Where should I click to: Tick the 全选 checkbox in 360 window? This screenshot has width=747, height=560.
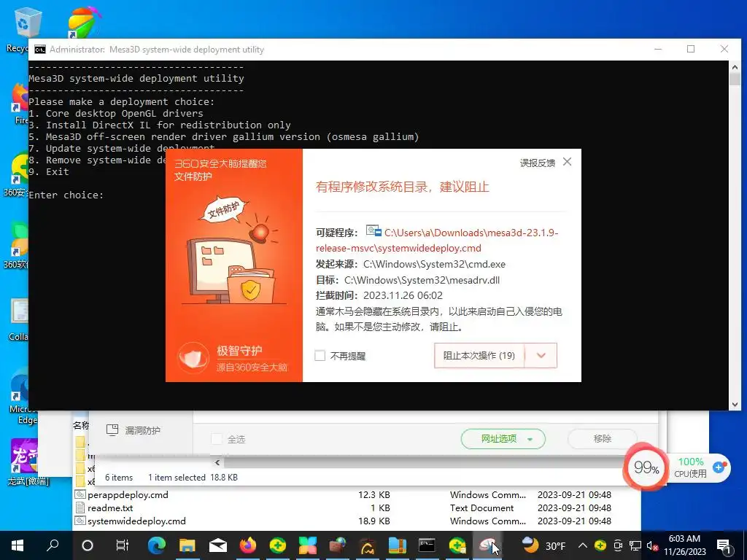[217, 439]
